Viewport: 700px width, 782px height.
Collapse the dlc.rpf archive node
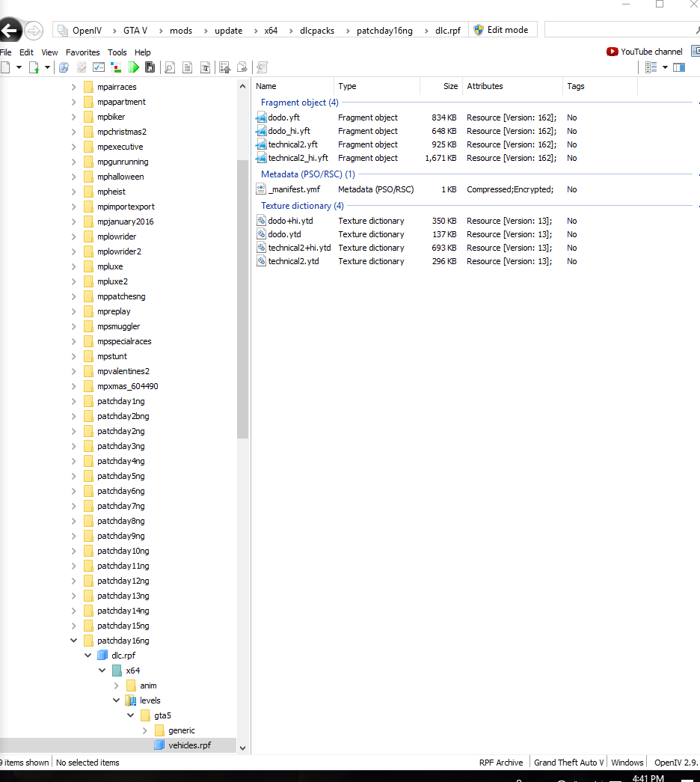coord(87,656)
